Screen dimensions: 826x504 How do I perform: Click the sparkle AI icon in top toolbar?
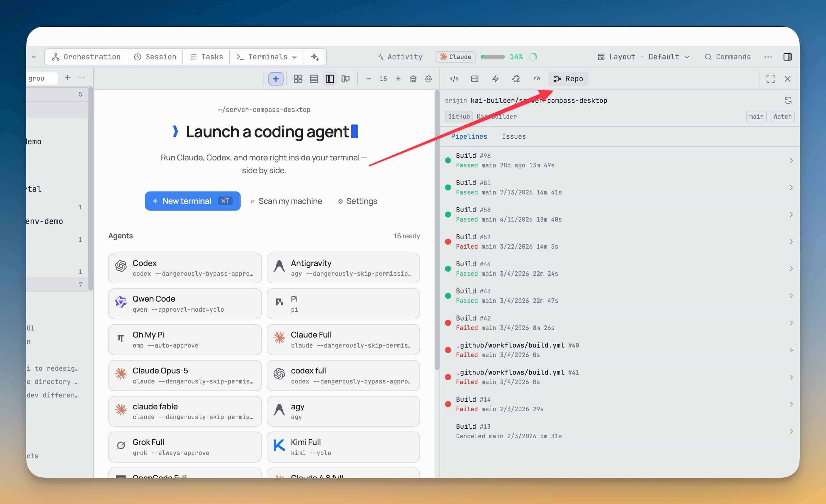point(315,57)
